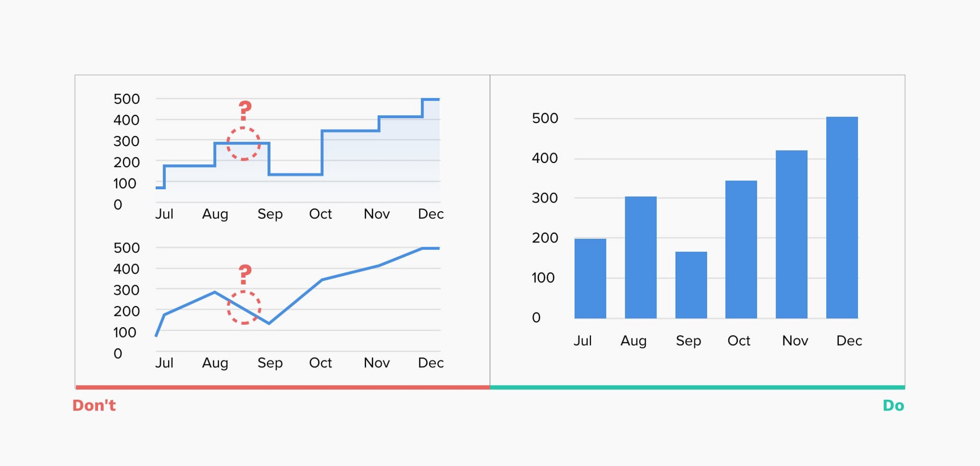The height and width of the screenshot is (466, 980).
Task: Click the Jul axis label under the line chart
Action: [164, 363]
